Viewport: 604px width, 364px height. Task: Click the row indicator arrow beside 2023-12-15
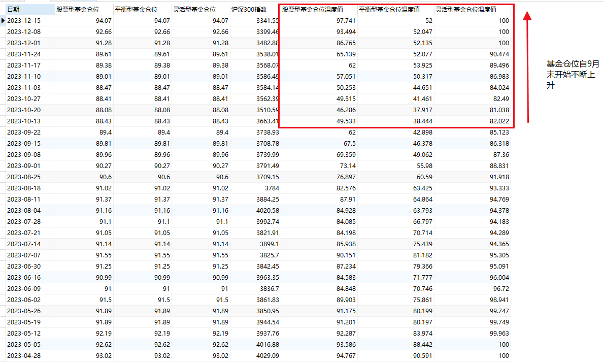[x=3, y=20]
